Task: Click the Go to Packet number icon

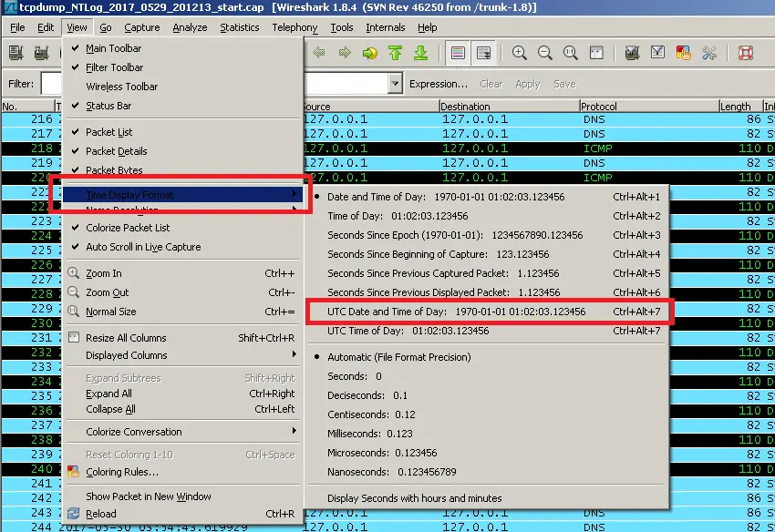Action: pos(369,52)
